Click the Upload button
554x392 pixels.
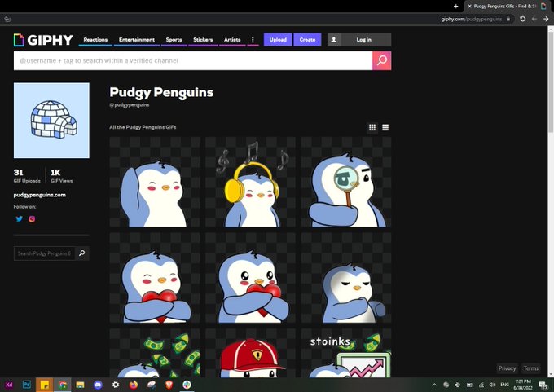[x=278, y=40]
